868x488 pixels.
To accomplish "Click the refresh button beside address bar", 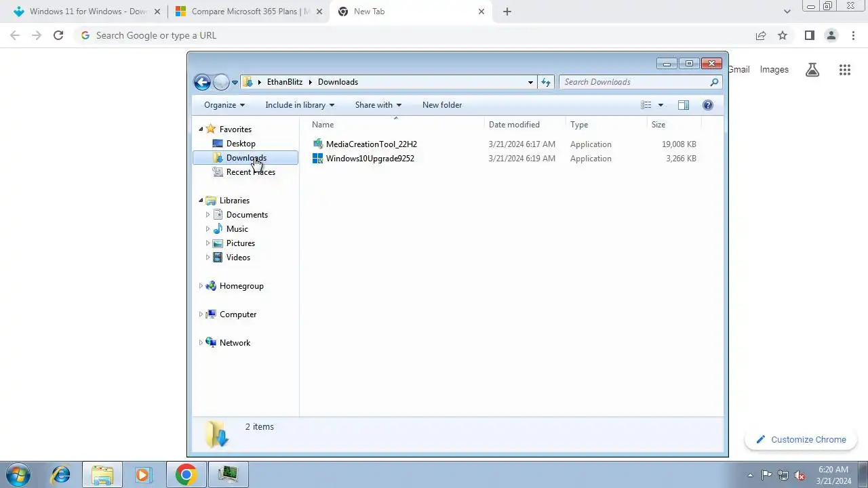I will click(546, 82).
